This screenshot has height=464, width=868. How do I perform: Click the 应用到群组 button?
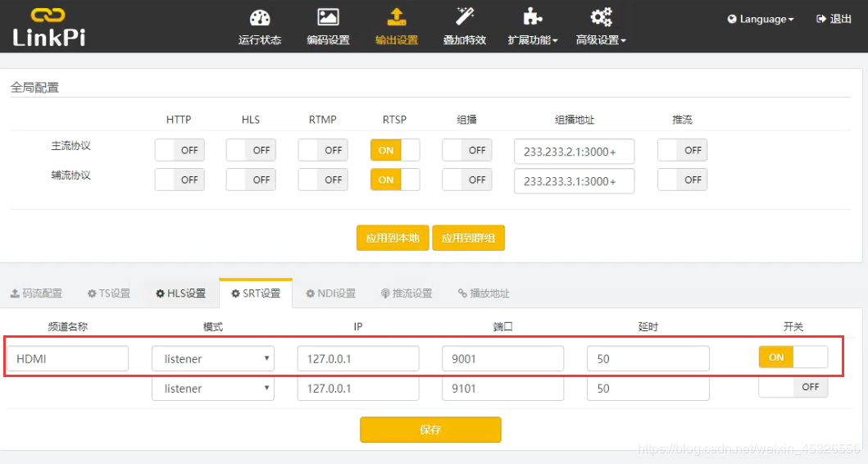click(468, 238)
